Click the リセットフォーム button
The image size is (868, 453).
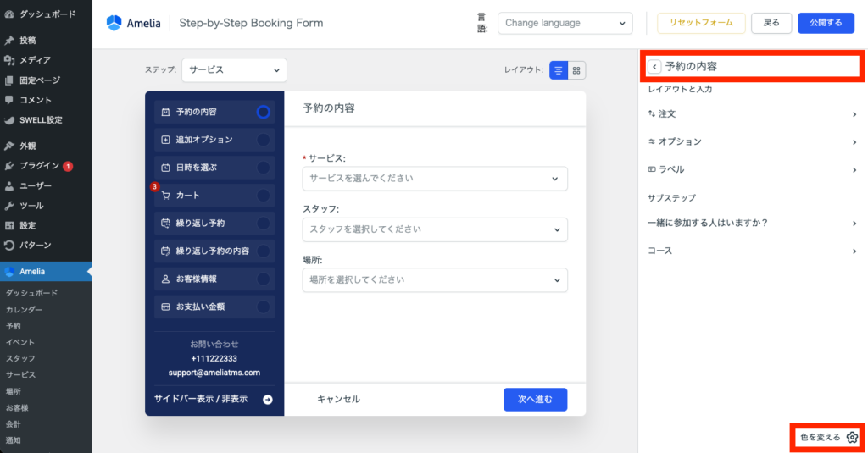tap(701, 23)
